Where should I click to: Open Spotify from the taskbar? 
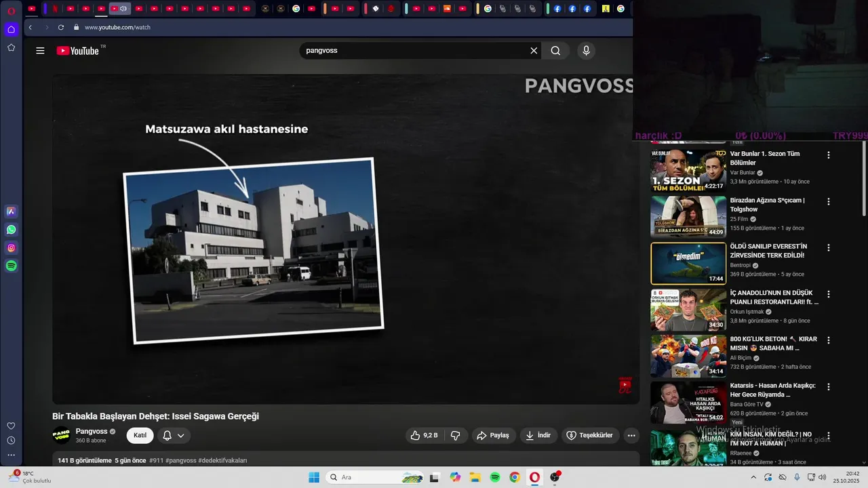click(x=495, y=477)
